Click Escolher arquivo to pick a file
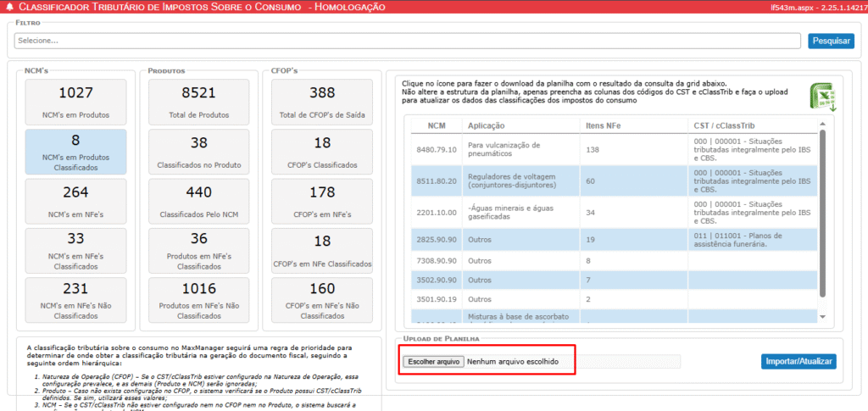 [433, 361]
